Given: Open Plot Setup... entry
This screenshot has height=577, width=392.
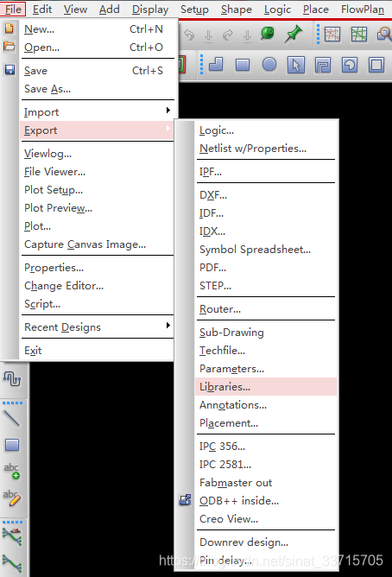Looking at the screenshot, I should (98, 189).
